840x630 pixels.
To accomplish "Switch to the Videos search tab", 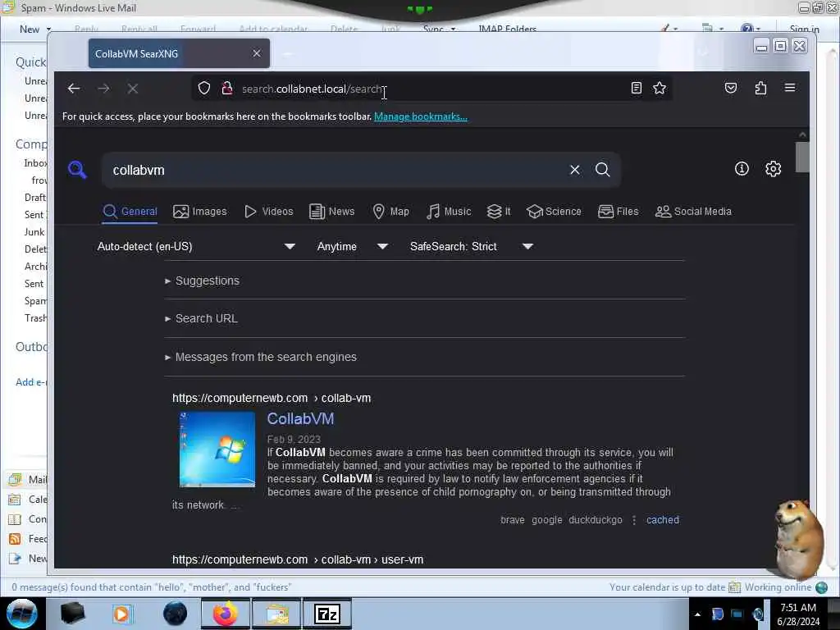I will click(x=269, y=212).
